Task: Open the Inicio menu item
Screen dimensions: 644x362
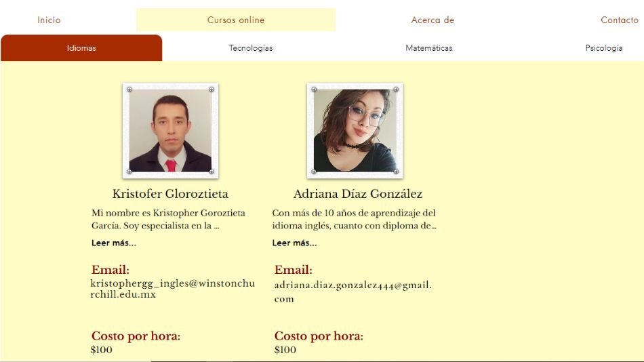Action: pyautogui.click(x=49, y=20)
